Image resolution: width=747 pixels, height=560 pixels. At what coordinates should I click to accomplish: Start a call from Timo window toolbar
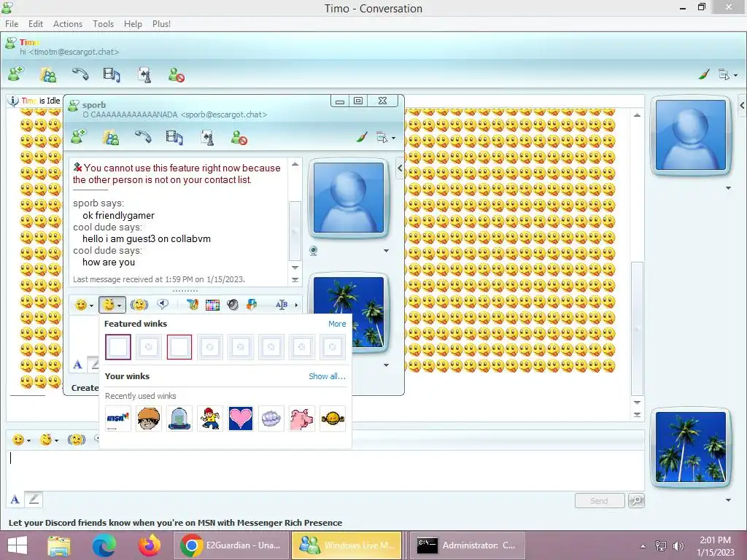[x=80, y=74]
